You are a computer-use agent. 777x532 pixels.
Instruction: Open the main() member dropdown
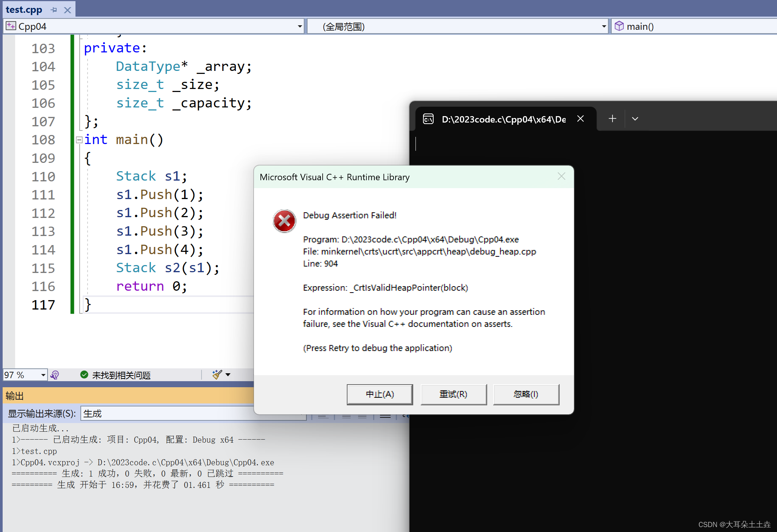pyautogui.click(x=694, y=26)
